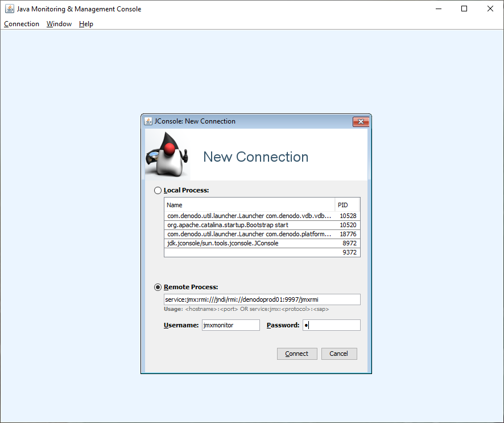Click PID value 8972
The image size is (504, 423).
349,243
